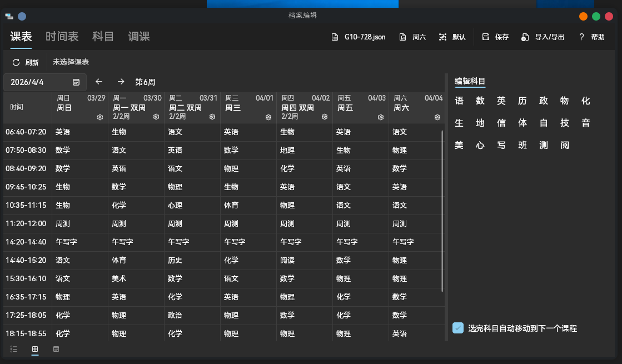Click the 帮助 help button
The width and height of the screenshot is (622, 364).
click(591, 37)
